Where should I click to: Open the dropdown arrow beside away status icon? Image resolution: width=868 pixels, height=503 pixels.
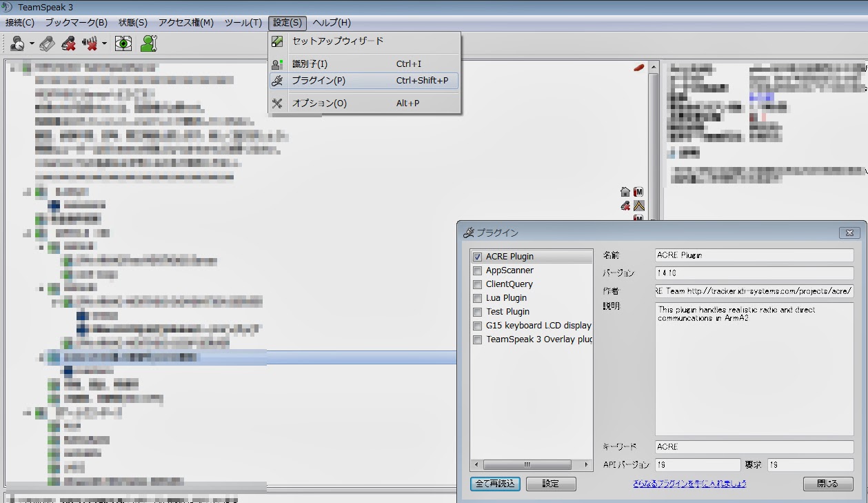click(32, 44)
